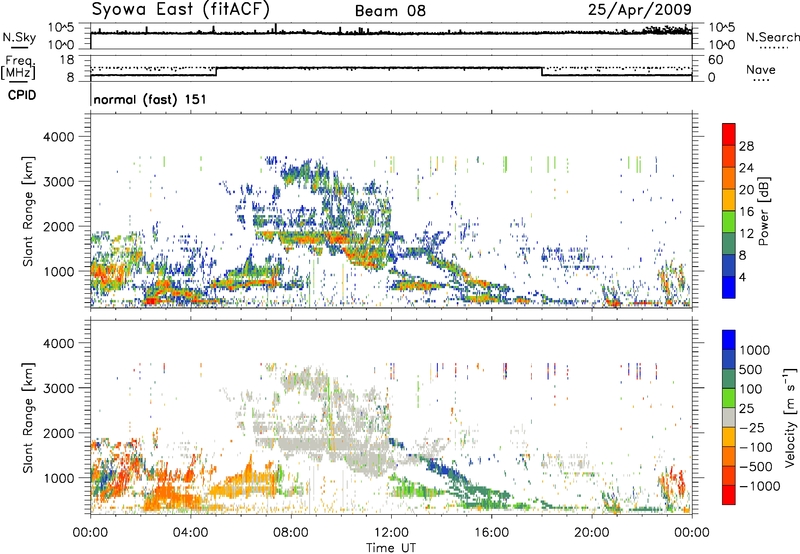
Task: Click the '16:00' time tick label
Action: tap(491, 533)
